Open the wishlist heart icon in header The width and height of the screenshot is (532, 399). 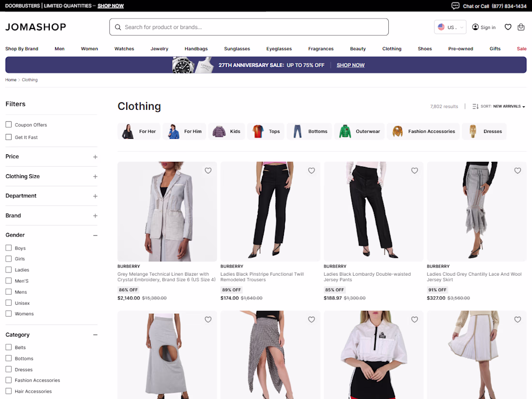pyautogui.click(x=508, y=27)
